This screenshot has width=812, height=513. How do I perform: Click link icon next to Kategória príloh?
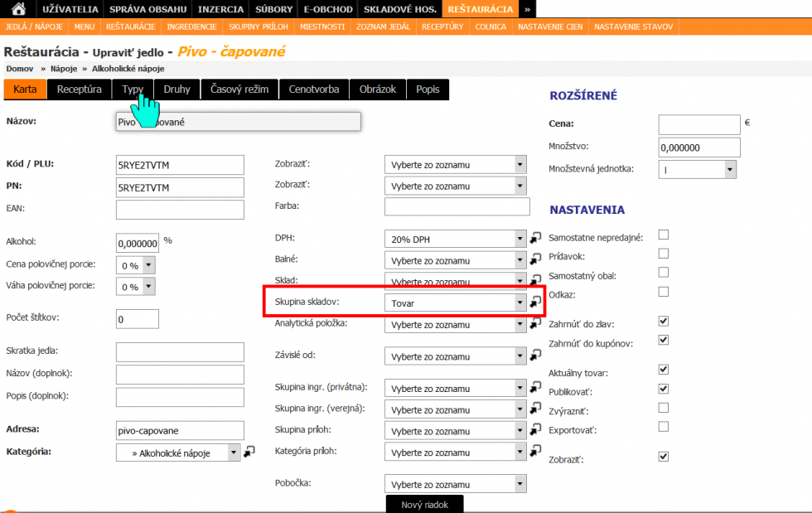coord(536,453)
